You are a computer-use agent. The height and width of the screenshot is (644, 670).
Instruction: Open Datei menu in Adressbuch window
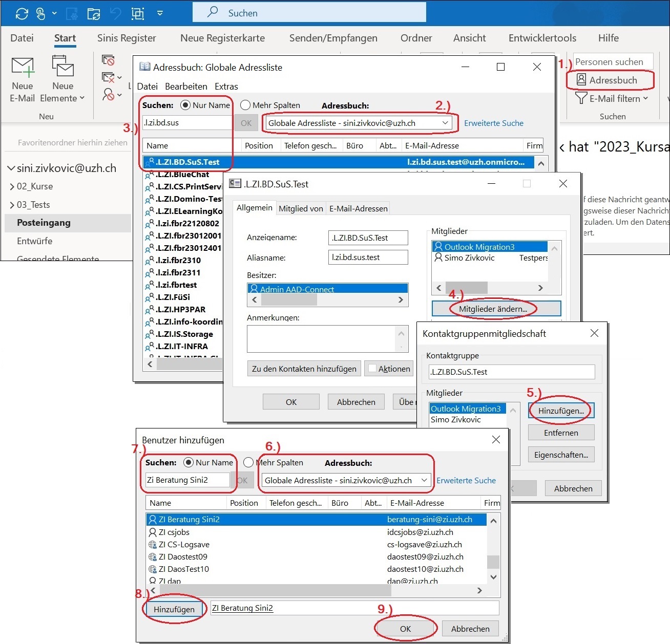(x=147, y=87)
